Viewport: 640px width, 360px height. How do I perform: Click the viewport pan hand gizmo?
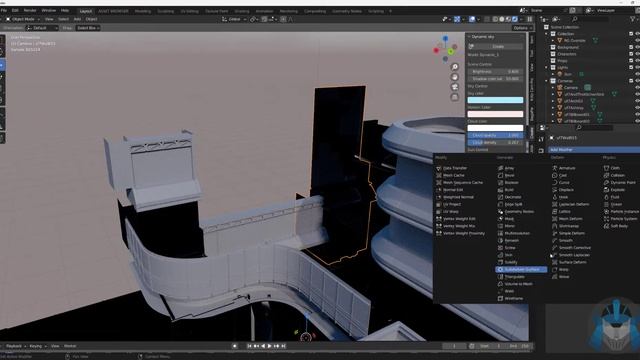pyautogui.click(x=455, y=77)
